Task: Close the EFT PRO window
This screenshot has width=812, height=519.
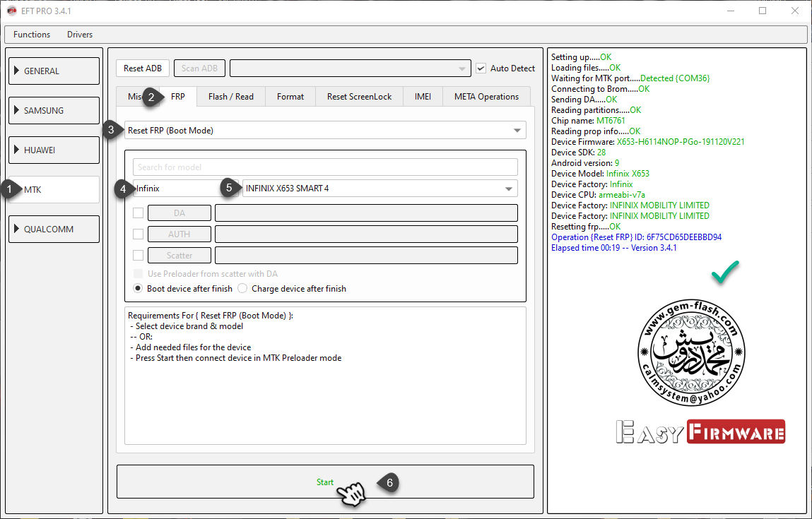Action: (x=795, y=11)
